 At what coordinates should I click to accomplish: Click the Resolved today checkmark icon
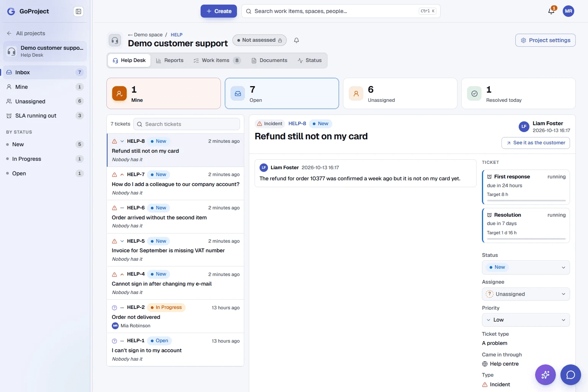[x=474, y=93]
